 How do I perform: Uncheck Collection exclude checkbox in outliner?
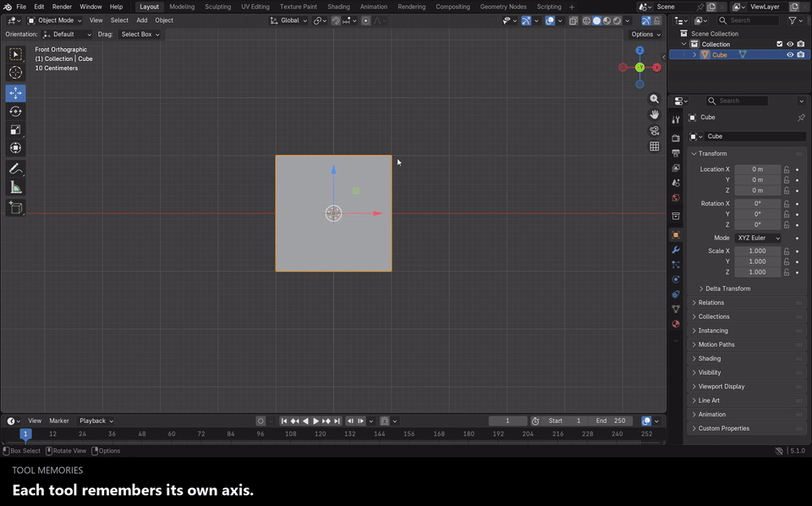point(779,44)
